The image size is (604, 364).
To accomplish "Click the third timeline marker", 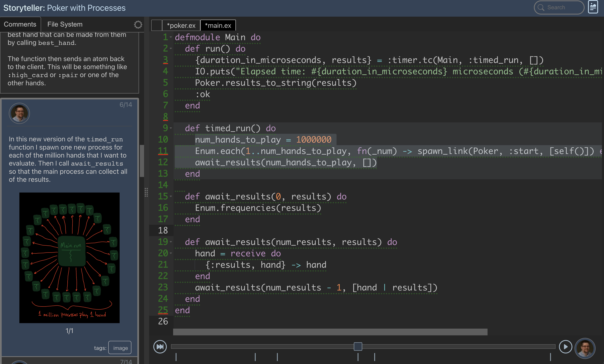I will click(x=277, y=357).
